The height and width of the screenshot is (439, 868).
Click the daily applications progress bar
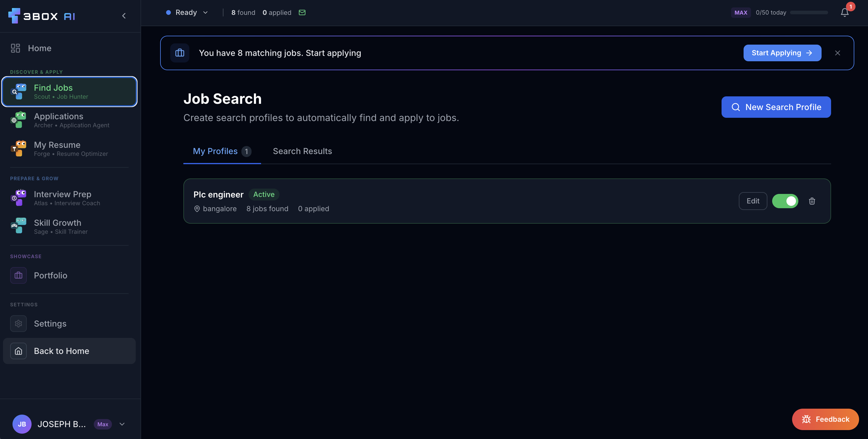pos(809,12)
